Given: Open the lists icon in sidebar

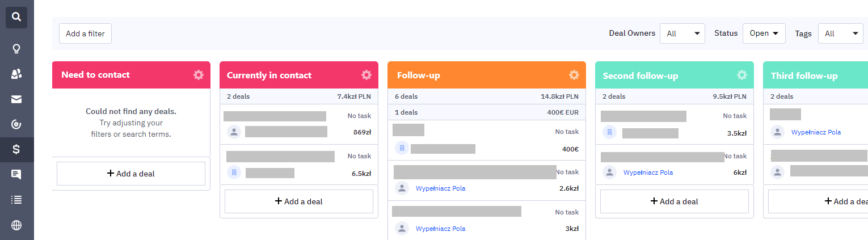Looking at the screenshot, I should coord(16,200).
